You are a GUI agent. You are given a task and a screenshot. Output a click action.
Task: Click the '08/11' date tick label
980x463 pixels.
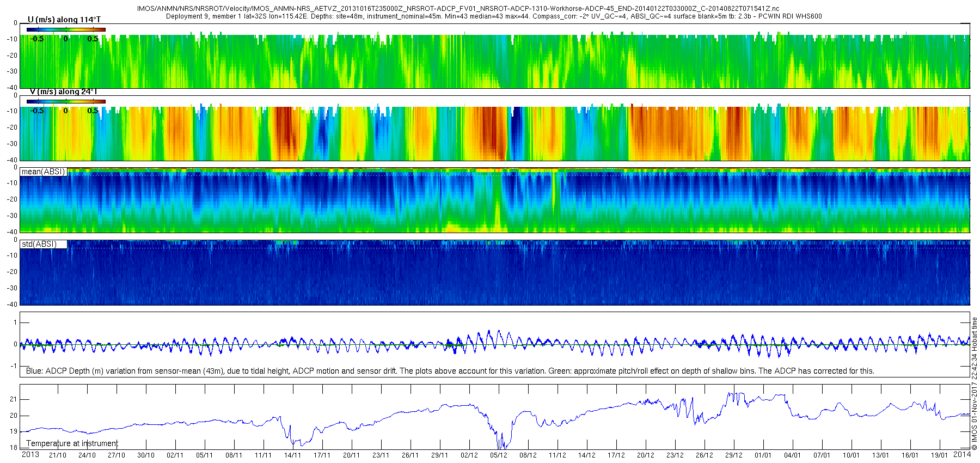click(234, 455)
